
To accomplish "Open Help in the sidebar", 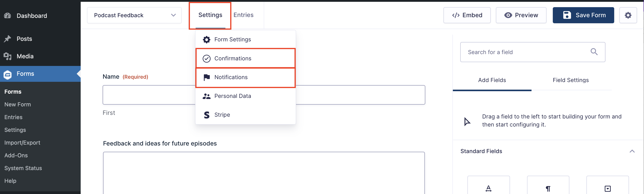I will [10, 181].
